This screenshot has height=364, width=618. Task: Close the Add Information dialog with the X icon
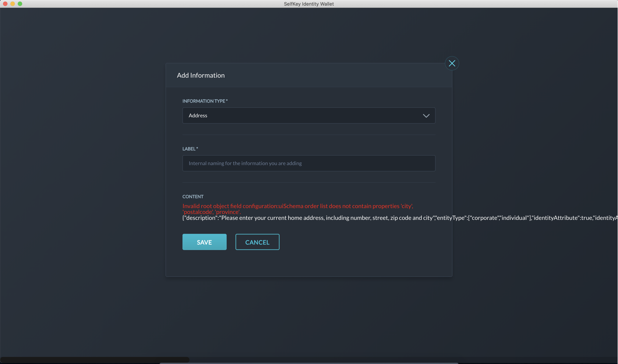(452, 63)
